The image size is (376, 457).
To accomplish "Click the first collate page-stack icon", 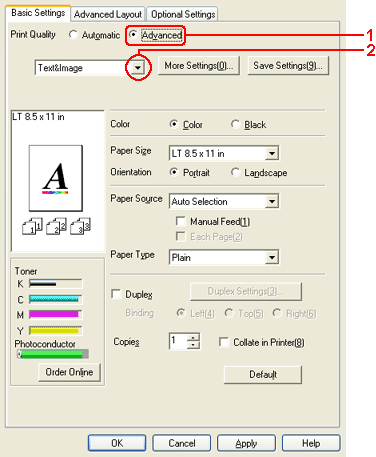I will pyautogui.click(x=32, y=226).
